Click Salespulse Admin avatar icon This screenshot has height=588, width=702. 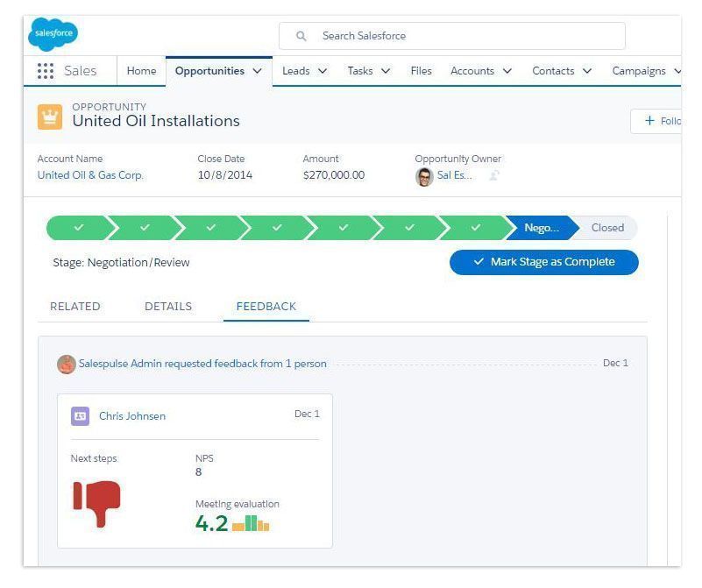(67, 364)
